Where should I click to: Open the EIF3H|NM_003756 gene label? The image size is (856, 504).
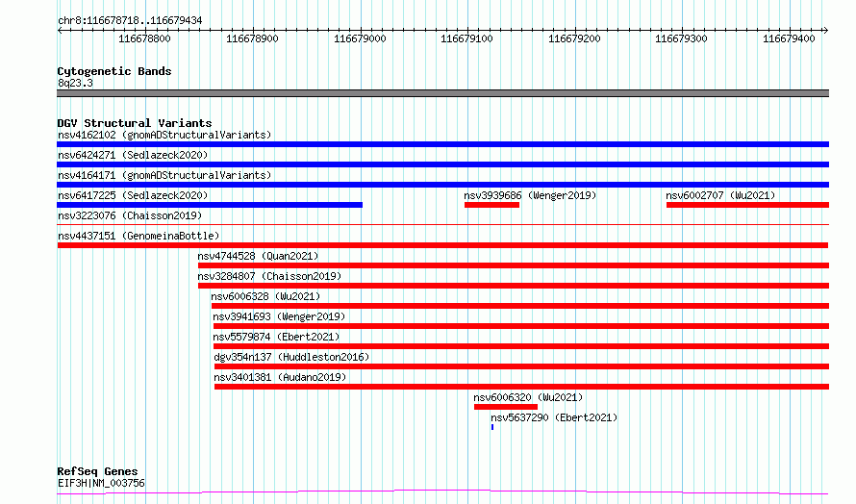click(101, 483)
